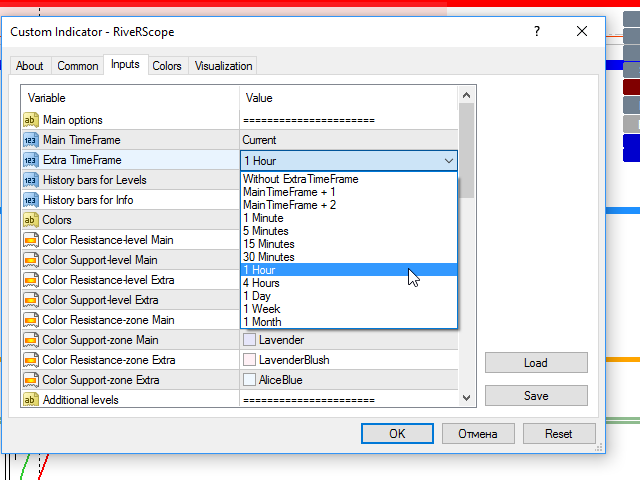This screenshot has width=640, height=480.
Task: Click the scroll down arrow of inputs list
Action: coord(466,398)
